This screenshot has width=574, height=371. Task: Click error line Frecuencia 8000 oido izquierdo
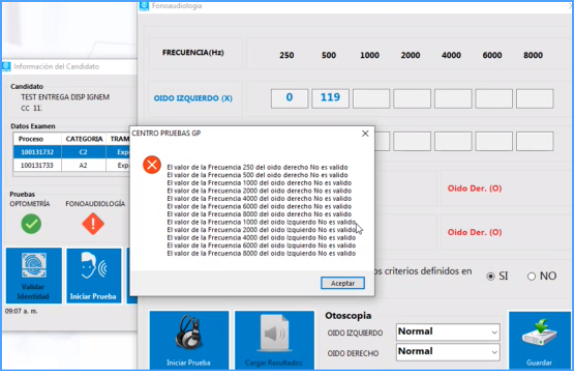[x=261, y=253]
